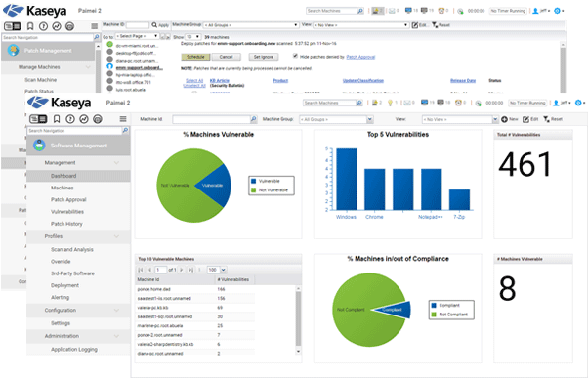Open Application Logging in navigation

tap(74, 349)
